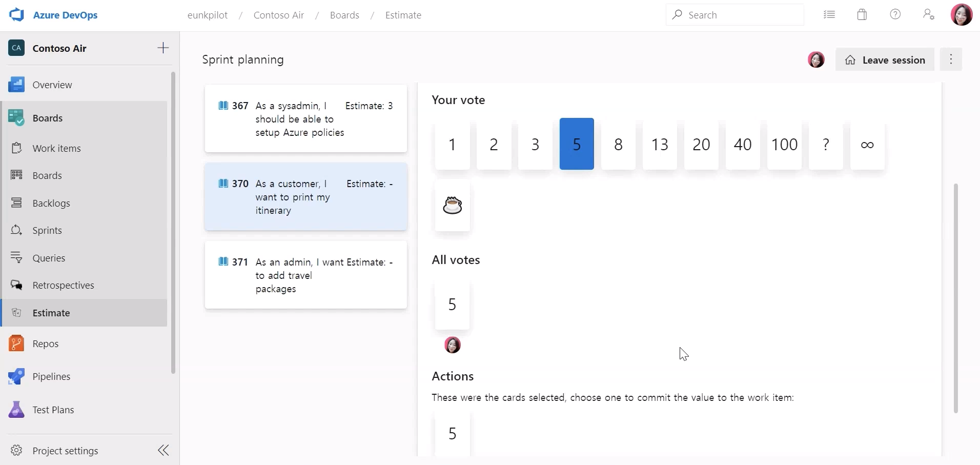The image size is (980, 465).
Task: Focus the Search box
Action: coord(735,15)
